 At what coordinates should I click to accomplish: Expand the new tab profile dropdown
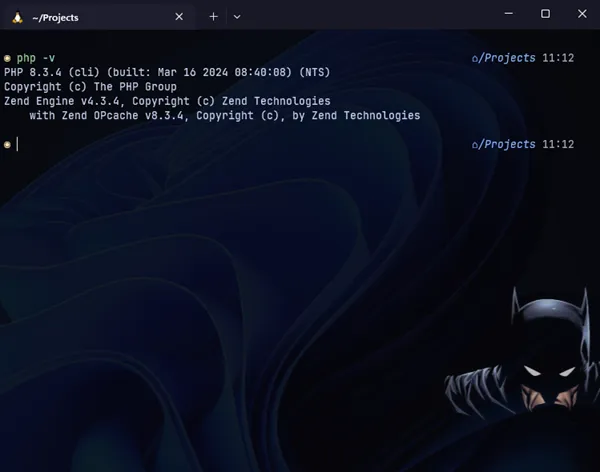pos(237,17)
